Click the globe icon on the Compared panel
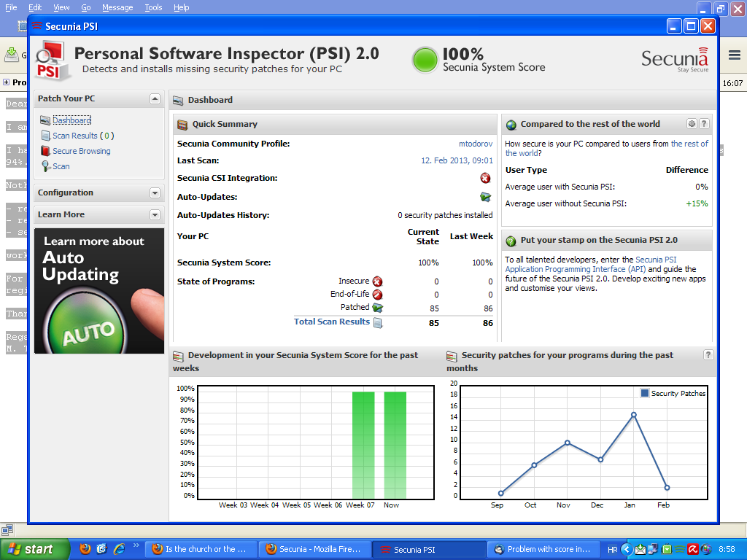 [x=511, y=125]
